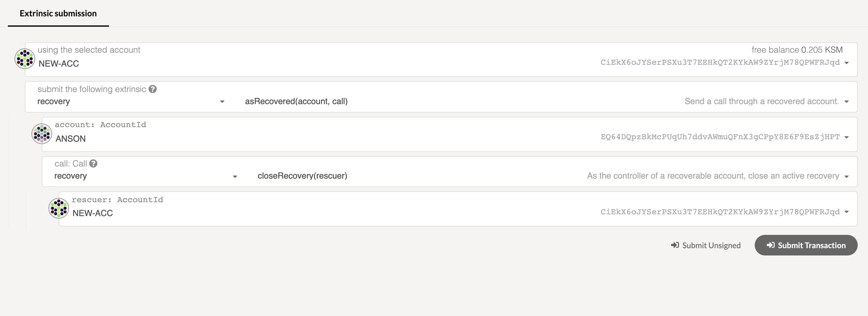Click the asRecovered(account, call) method text
Viewport: 868px width, 316px height.
click(296, 101)
